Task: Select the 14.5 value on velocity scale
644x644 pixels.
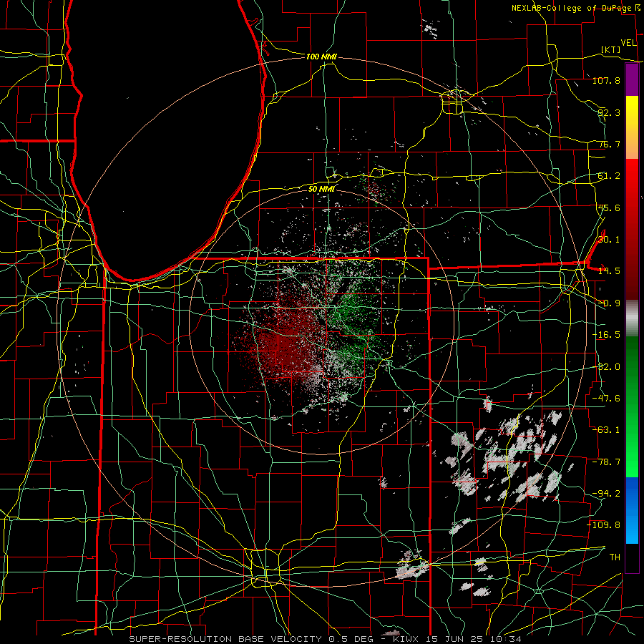Action: [609, 271]
